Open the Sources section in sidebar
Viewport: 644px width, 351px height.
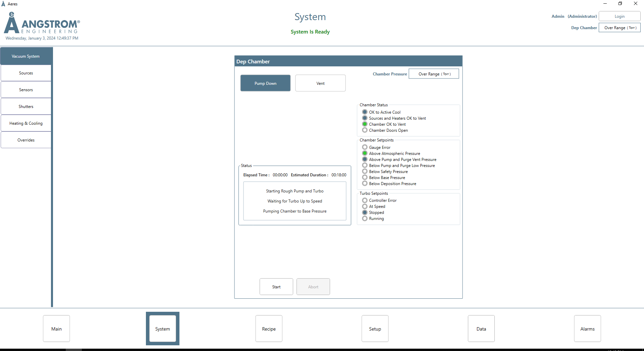point(26,73)
